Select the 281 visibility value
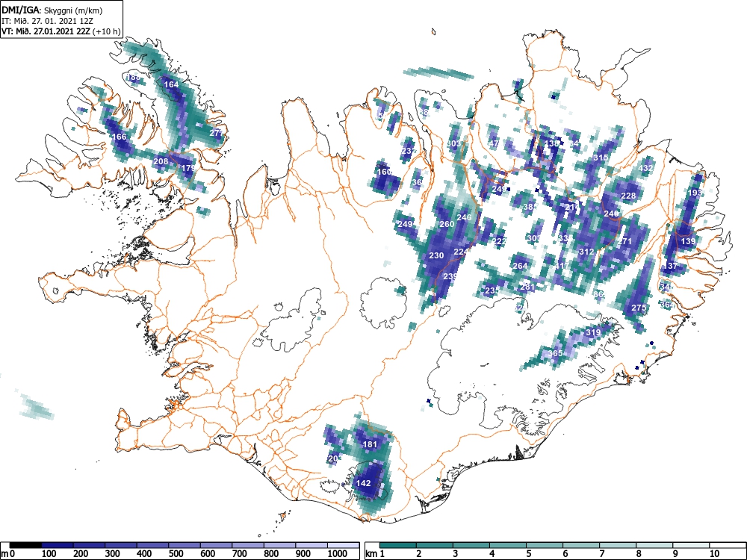The width and height of the screenshot is (747, 560). [527, 287]
